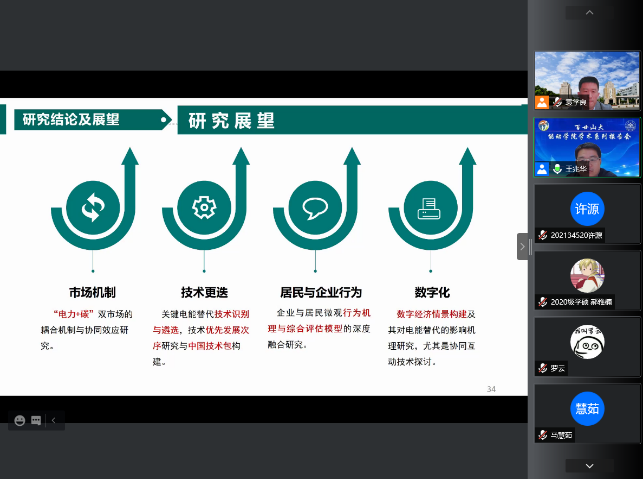Select 罗云's cartoon face avatar
The width and height of the screenshot is (643, 479).
[586, 341]
